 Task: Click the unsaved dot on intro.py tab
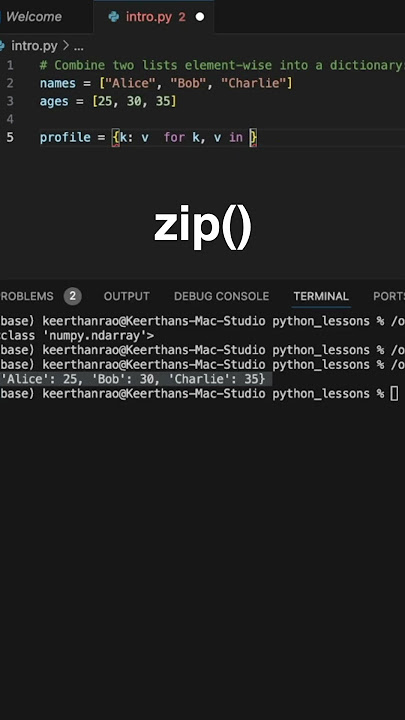pyautogui.click(x=200, y=17)
